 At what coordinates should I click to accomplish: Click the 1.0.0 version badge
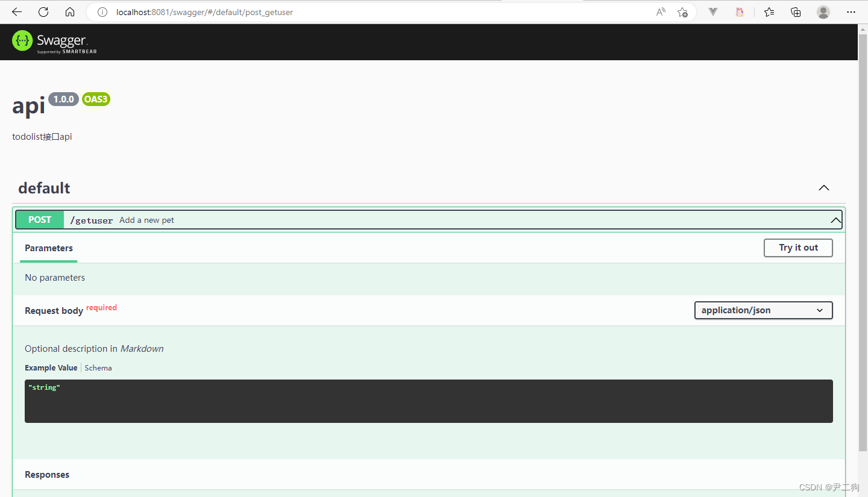tap(63, 99)
